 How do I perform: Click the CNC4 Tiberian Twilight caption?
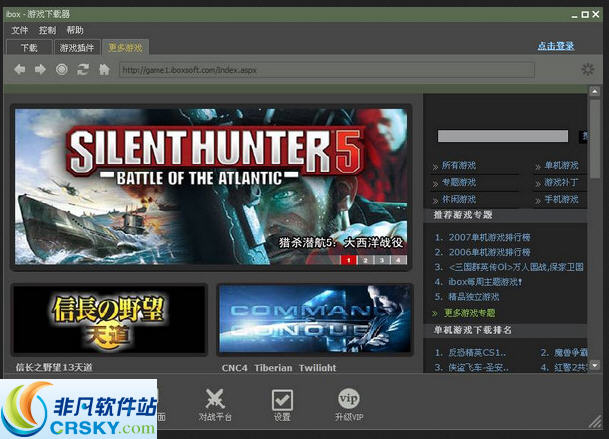(279, 368)
